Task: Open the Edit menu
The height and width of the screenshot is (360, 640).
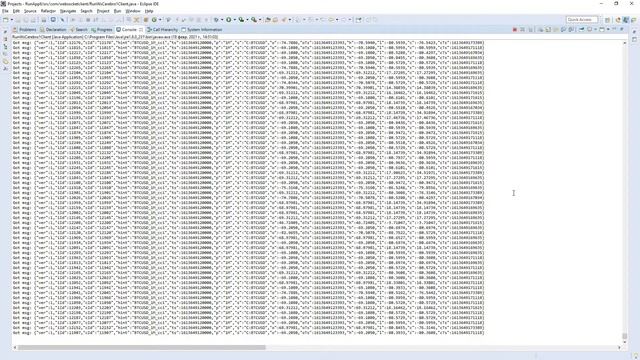Action: tap(16, 11)
